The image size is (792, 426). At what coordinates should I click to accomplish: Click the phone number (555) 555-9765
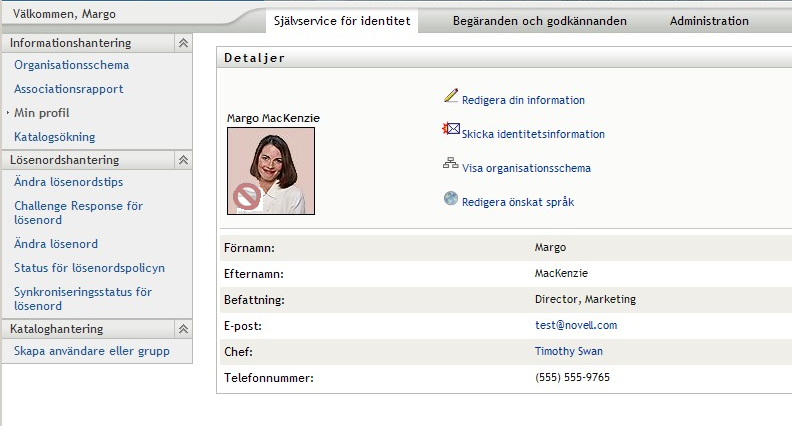coord(572,377)
